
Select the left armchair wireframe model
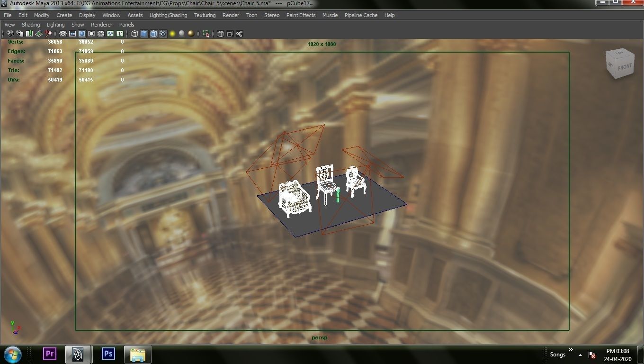294,199
